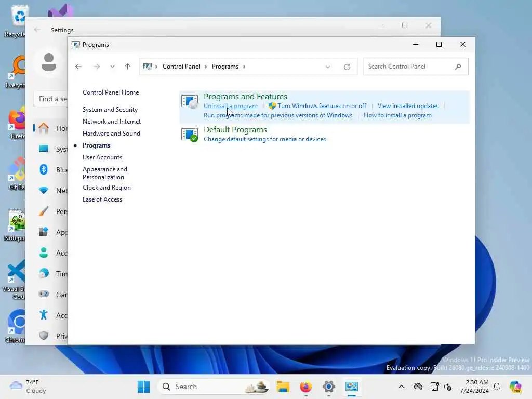Click the Default Programs icon
This screenshot has height=399, width=532.
pyautogui.click(x=189, y=135)
